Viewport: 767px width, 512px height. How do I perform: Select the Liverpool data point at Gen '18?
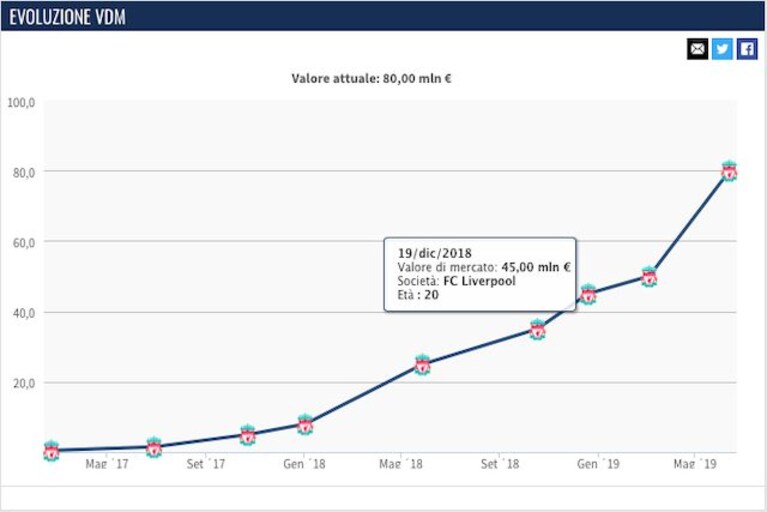(x=305, y=425)
